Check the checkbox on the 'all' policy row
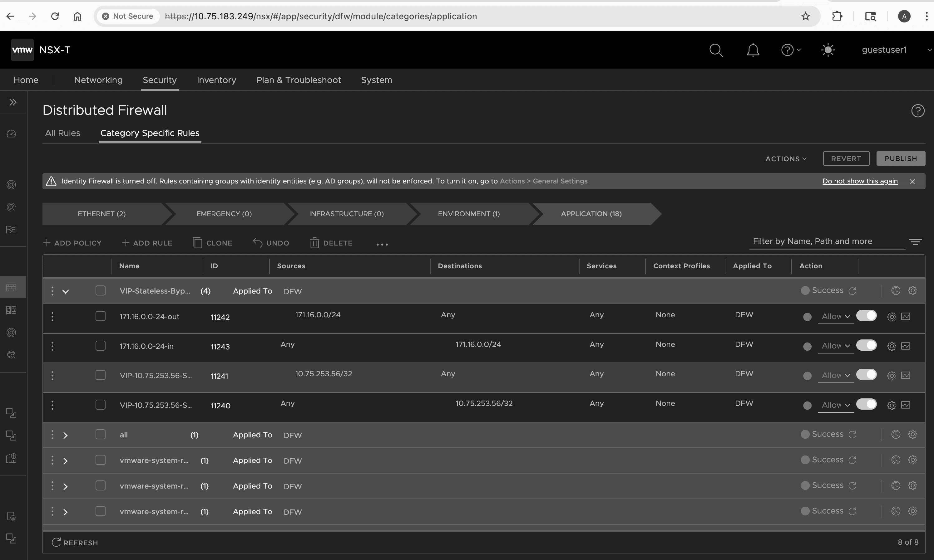Viewport: 934px width, 560px height. tap(100, 434)
